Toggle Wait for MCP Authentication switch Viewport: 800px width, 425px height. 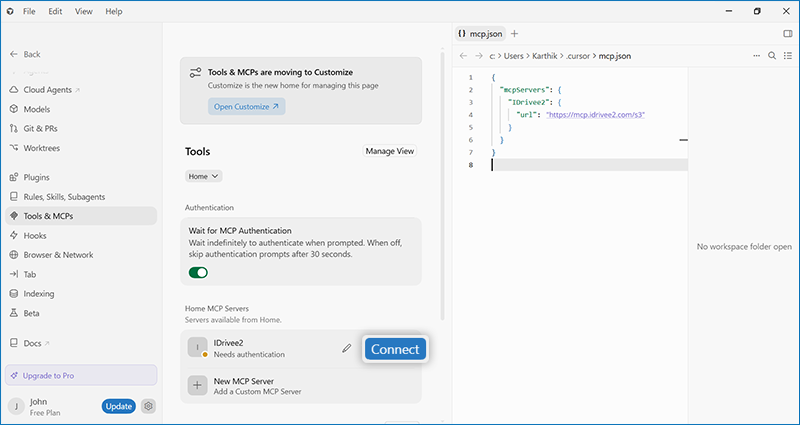click(x=198, y=272)
